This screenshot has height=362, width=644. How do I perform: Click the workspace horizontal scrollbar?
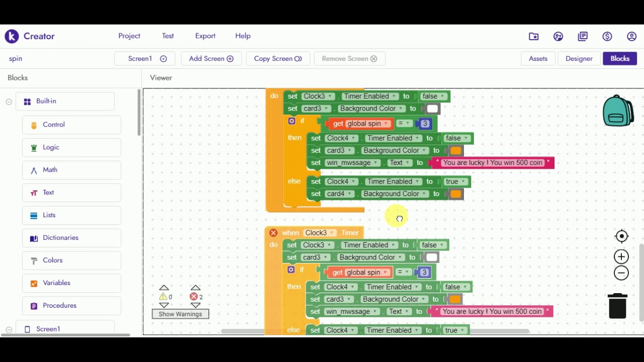tap(375, 331)
